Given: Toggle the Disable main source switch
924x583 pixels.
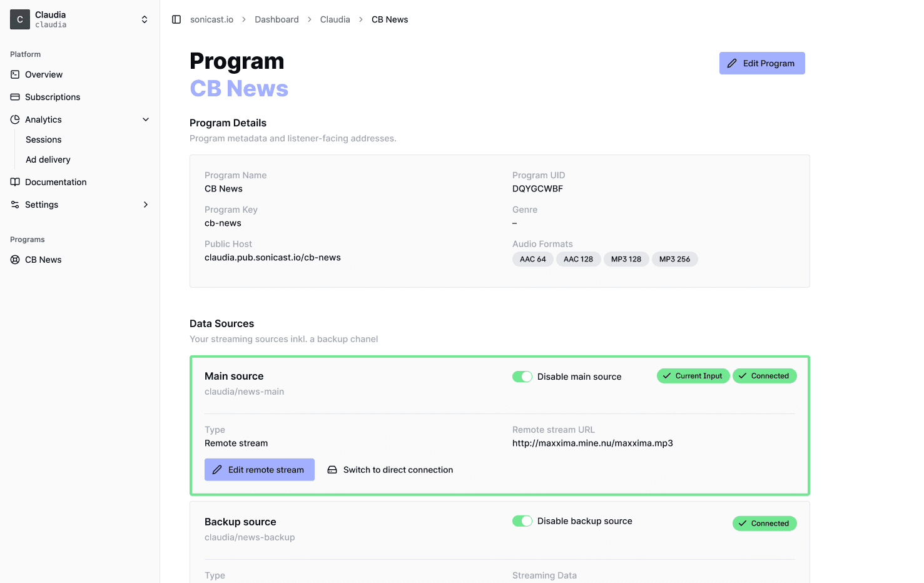Looking at the screenshot, I should (522, 377).
